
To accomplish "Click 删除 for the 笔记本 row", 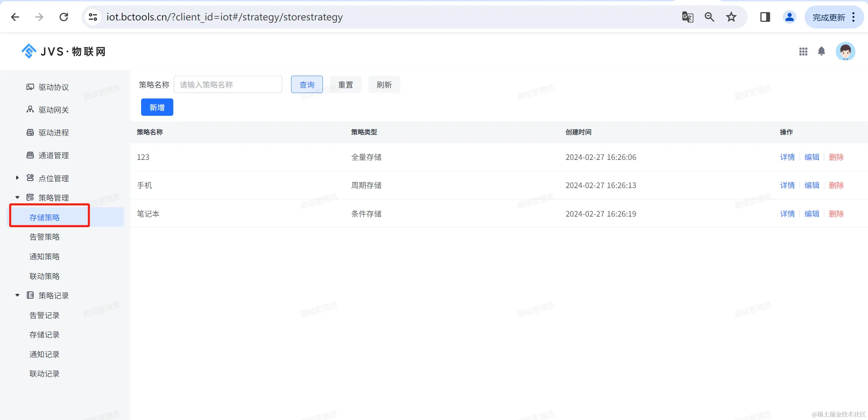I will [x=836, y=214].
